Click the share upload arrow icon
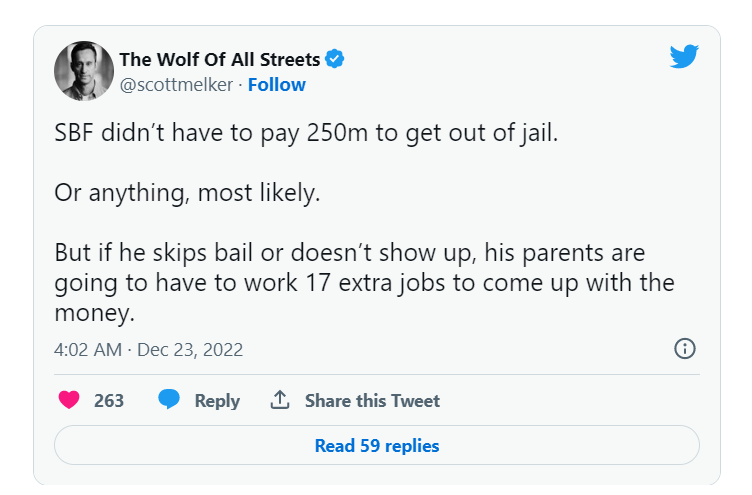The image size is (752, 495). (280, 400)
